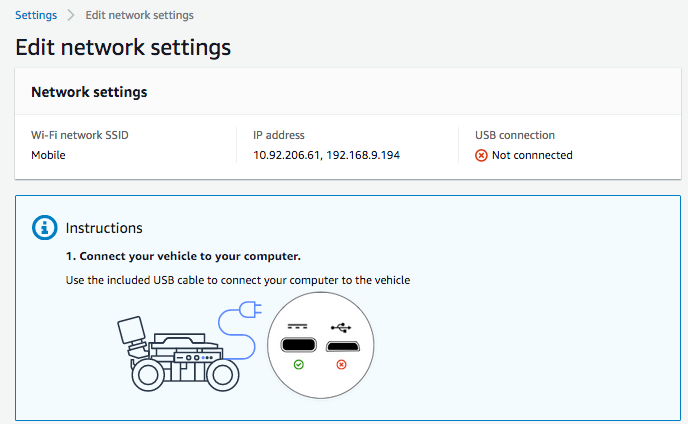688x424 pixels.
Task: Click the right port in the diagram
Action: point(341,346)
